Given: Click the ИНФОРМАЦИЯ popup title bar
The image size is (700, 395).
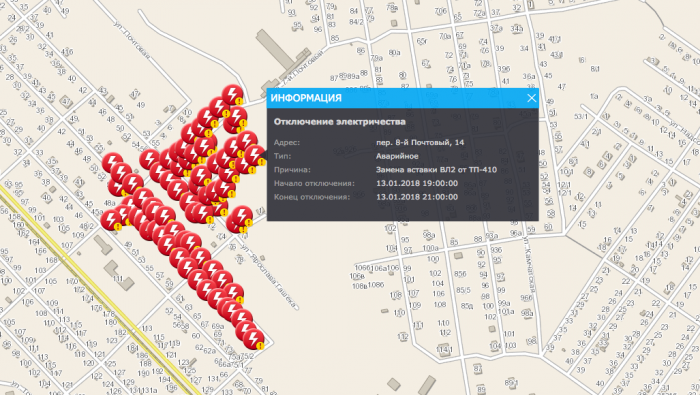Looking at the screenshot, I should pos(403,98).
